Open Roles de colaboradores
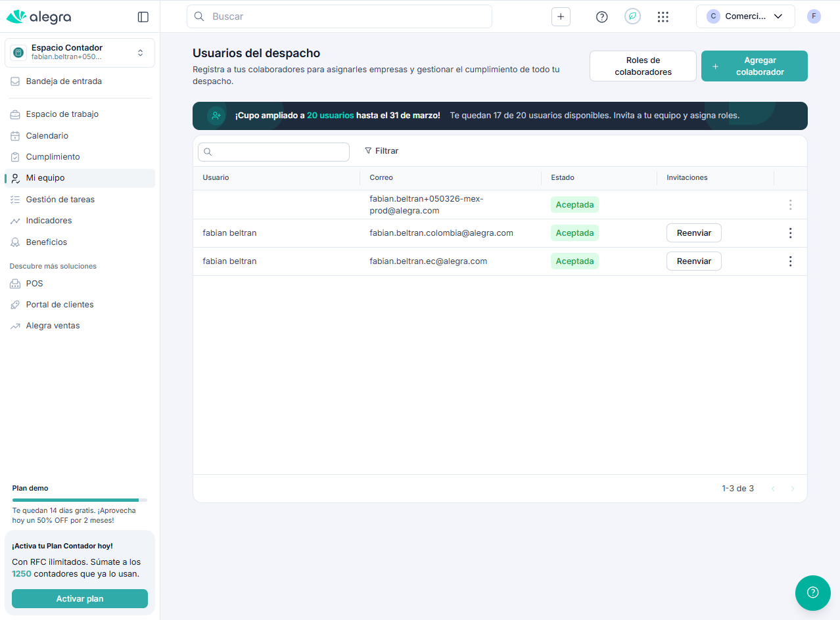The width and height of the screenshot is (840, 620). pos(642,66)
